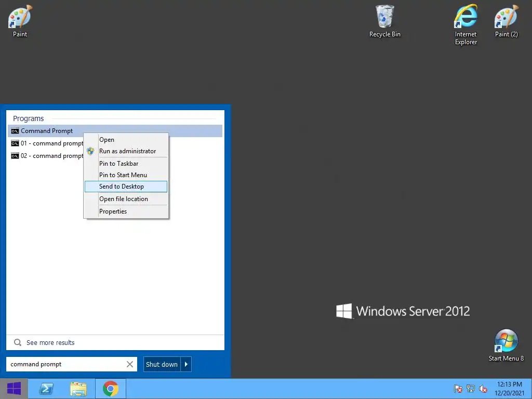Open the Recycle Bin desktop icon
Image resolution: width=532 pixels, height=399 pixels.
point(385,21)
